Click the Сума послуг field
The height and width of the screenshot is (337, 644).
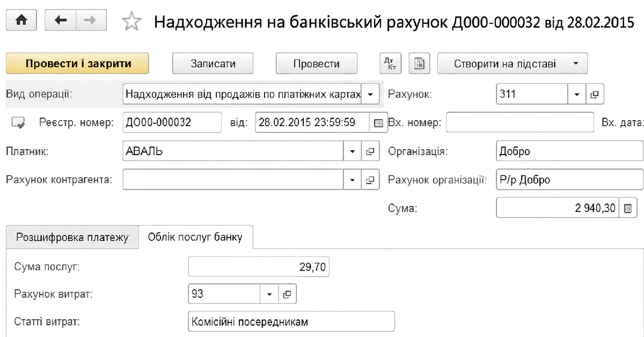pyautogui.click(x=259, y=266)
